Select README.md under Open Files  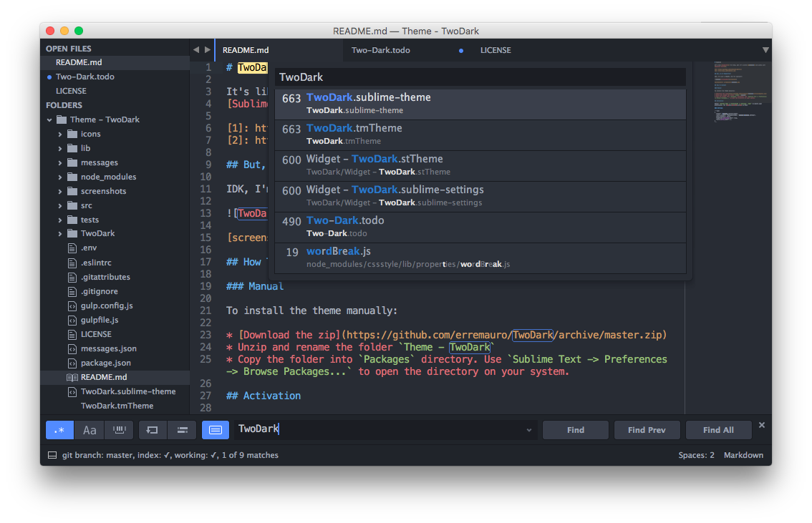point(115,62)
